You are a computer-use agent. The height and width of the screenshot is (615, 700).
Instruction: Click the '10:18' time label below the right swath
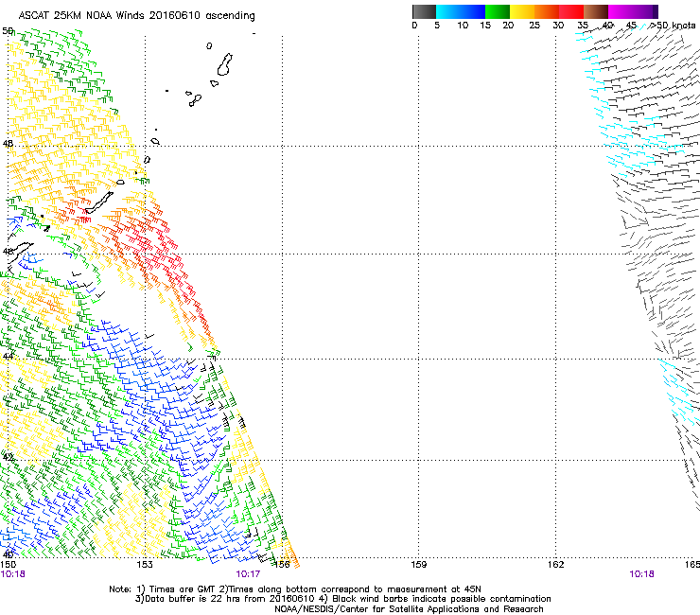(x=641, y=574)
